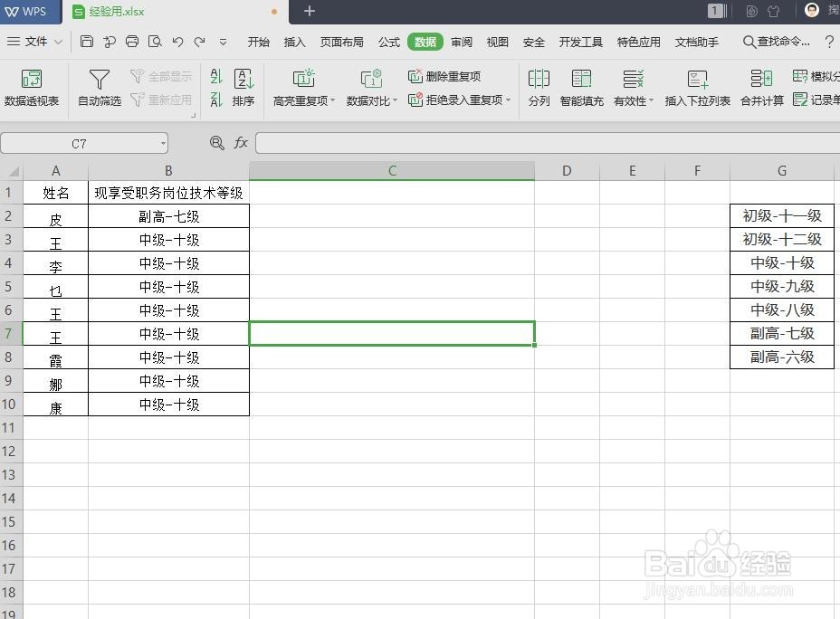Screen dimensions: 840x619
Task: Click the select-all corner triangle
Action: (x=14, y=171)
